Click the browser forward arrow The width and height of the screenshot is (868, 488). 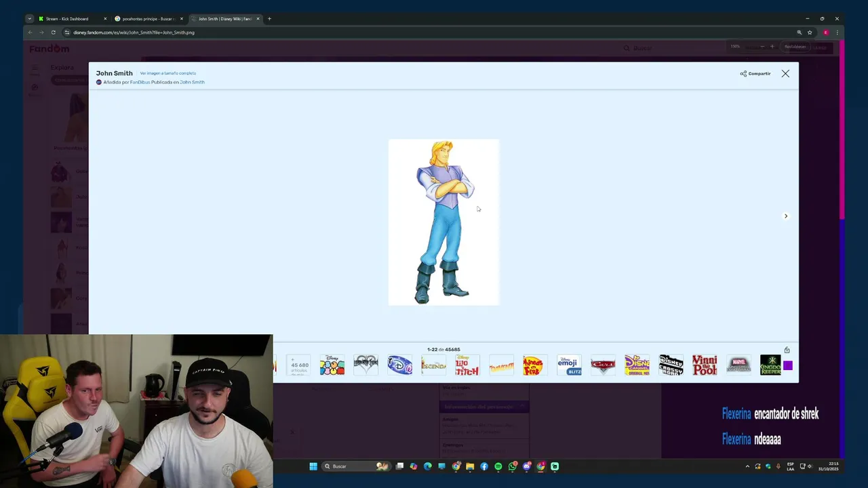point(41,33)
